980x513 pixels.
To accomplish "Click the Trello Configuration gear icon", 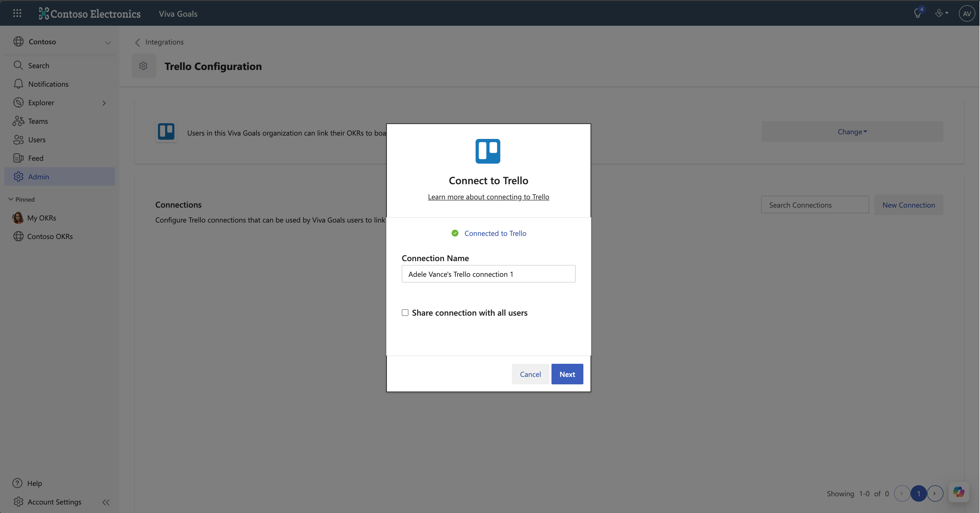I will click(x=144, y=66).
